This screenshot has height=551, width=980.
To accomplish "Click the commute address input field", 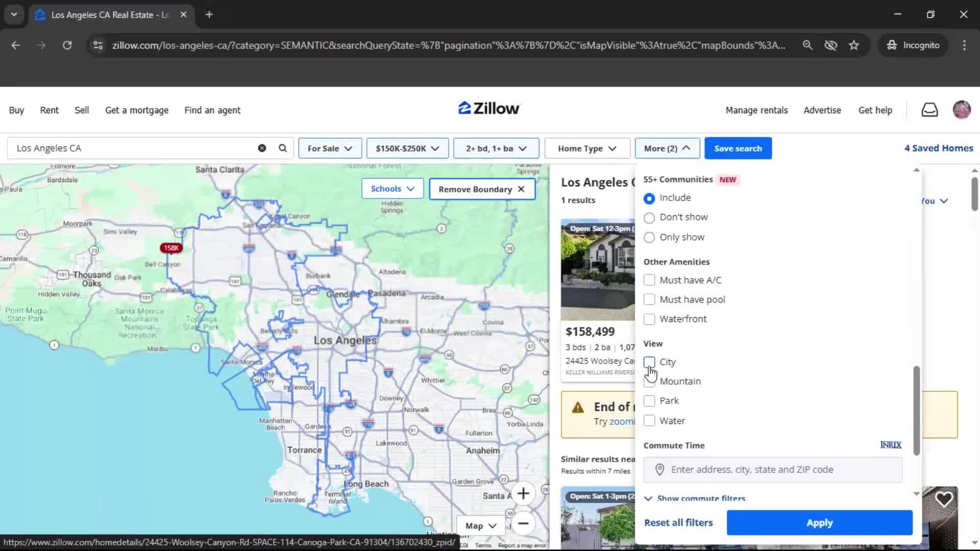I will 772,469.
